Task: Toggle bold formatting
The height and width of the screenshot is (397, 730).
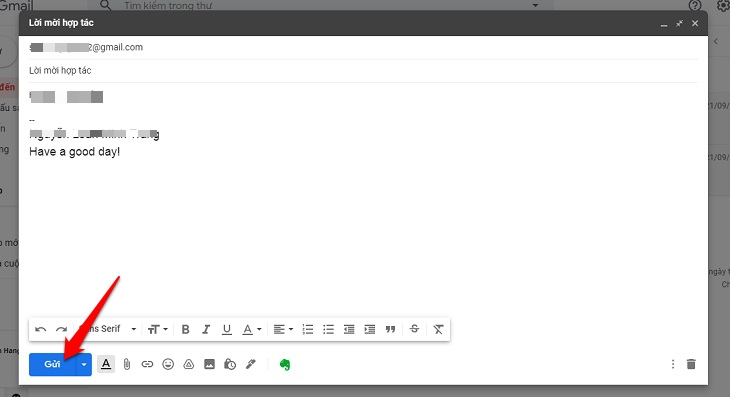Action: [x=185, y=330]
